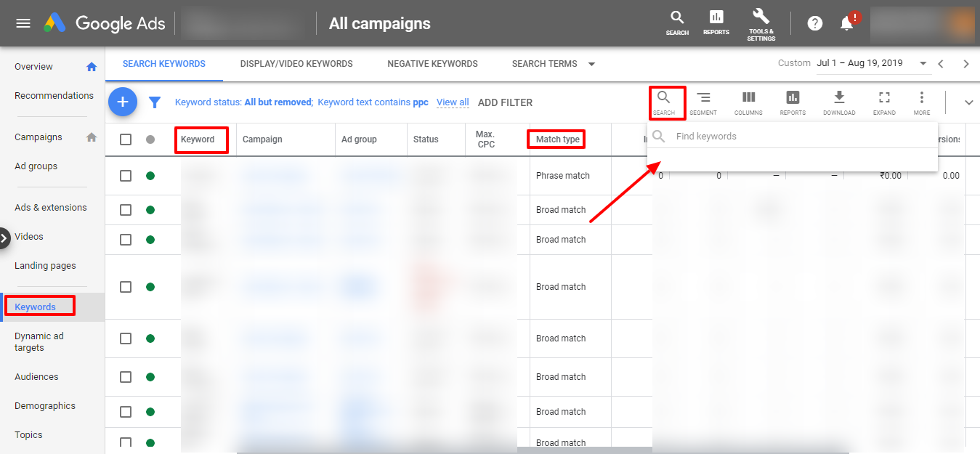Sort by Match type column header
Viewport: 980px width, 454px height.
[x=558, y=139]
